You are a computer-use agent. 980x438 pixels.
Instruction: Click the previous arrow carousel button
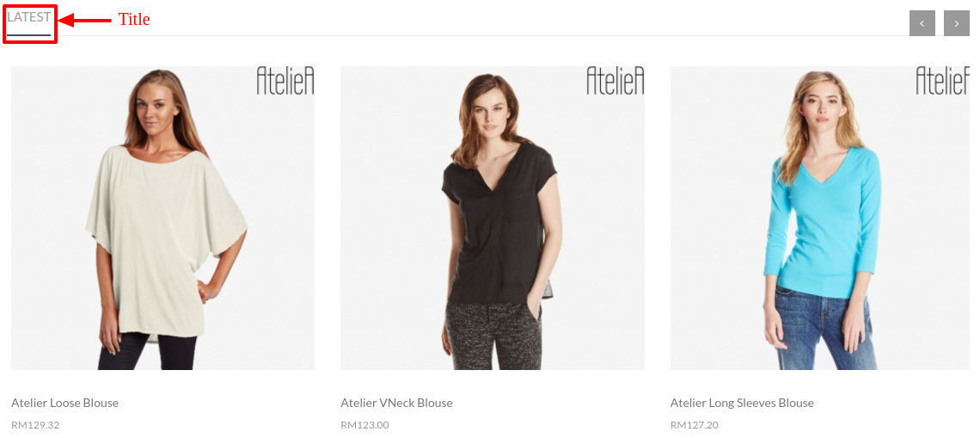tap(922, 23)
